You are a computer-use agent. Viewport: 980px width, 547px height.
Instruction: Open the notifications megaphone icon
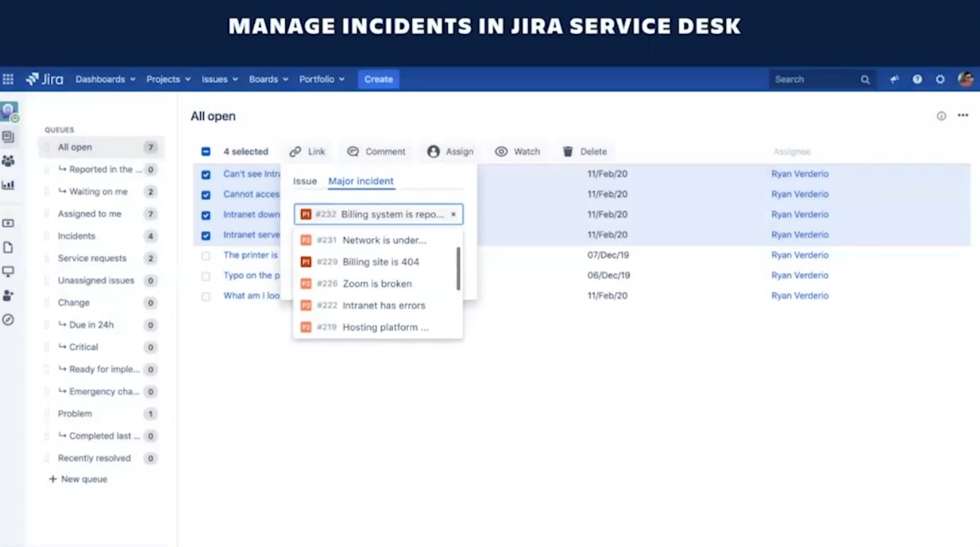click(x=894, y=79)
